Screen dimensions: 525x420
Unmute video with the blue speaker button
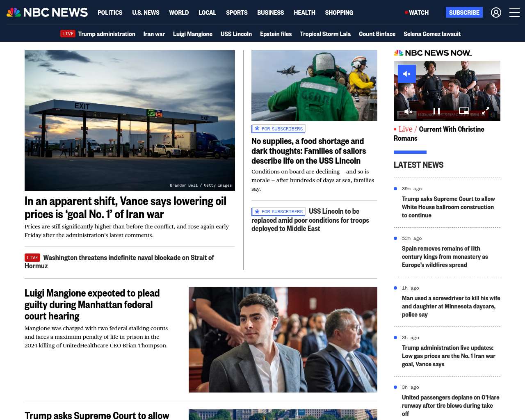click(407, 74)
